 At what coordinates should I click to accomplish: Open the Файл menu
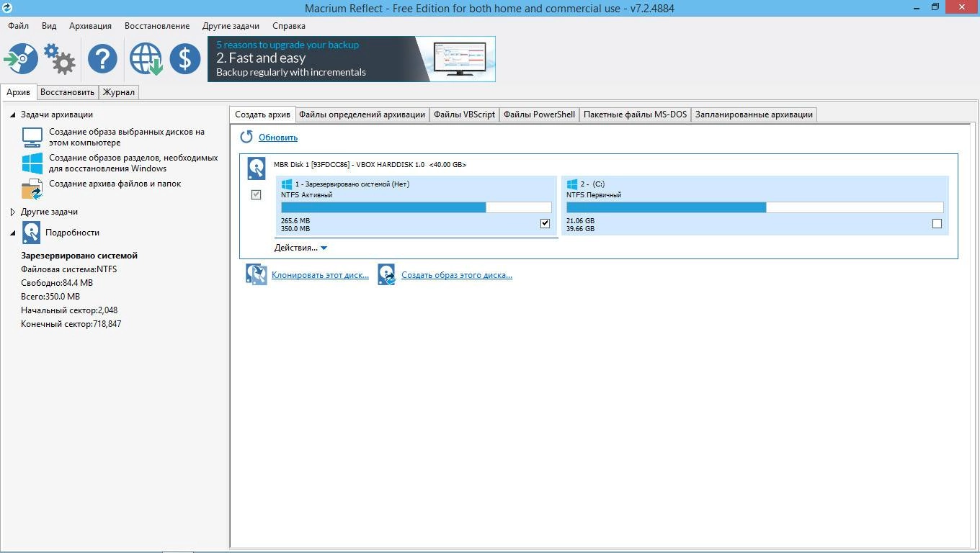18,26
